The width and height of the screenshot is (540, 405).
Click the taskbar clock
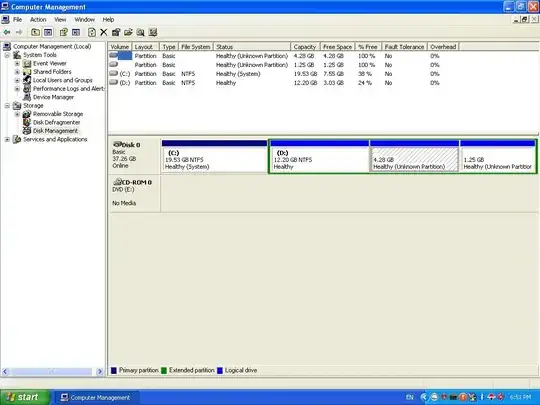(x=520, y=397)
